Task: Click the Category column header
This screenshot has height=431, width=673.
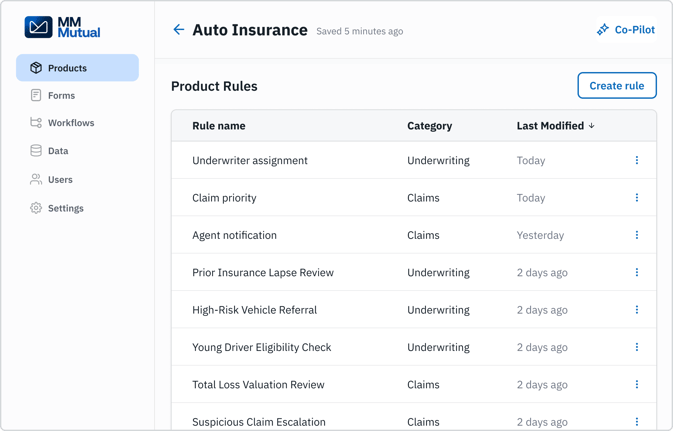Action: [x=430, y=126]
